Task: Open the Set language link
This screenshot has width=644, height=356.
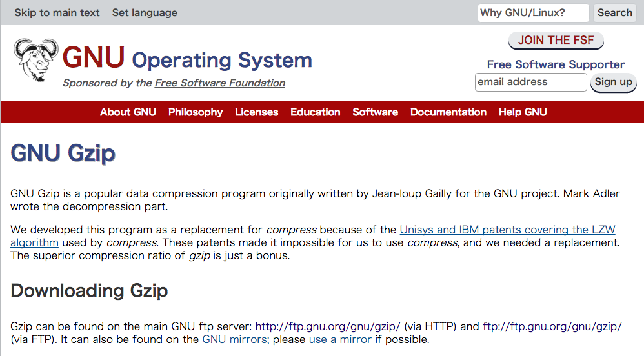Action: coord(145,13)
